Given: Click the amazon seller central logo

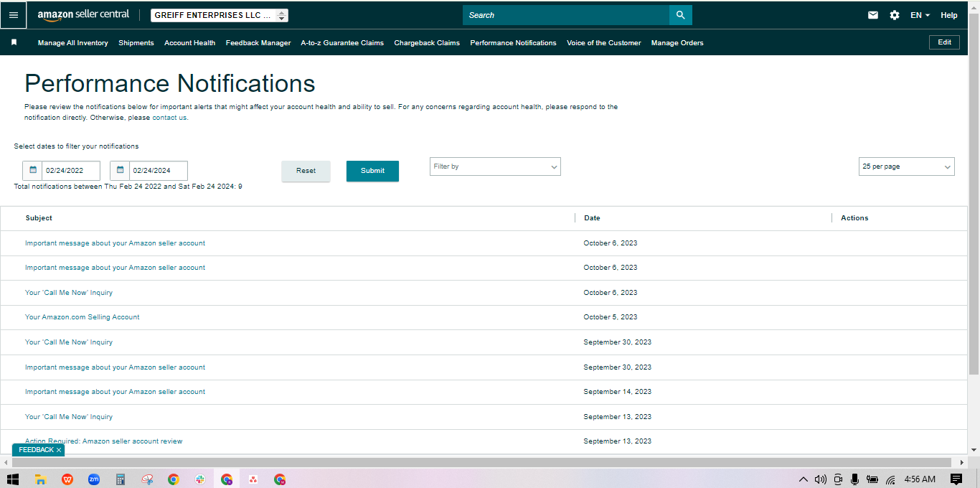Looking at the screenshot, I should (x=83, y=15).
